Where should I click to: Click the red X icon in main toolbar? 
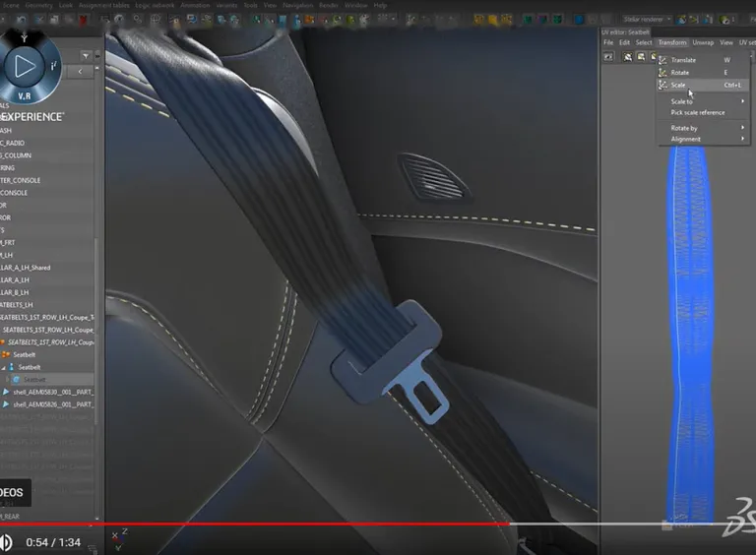(83, 20)
